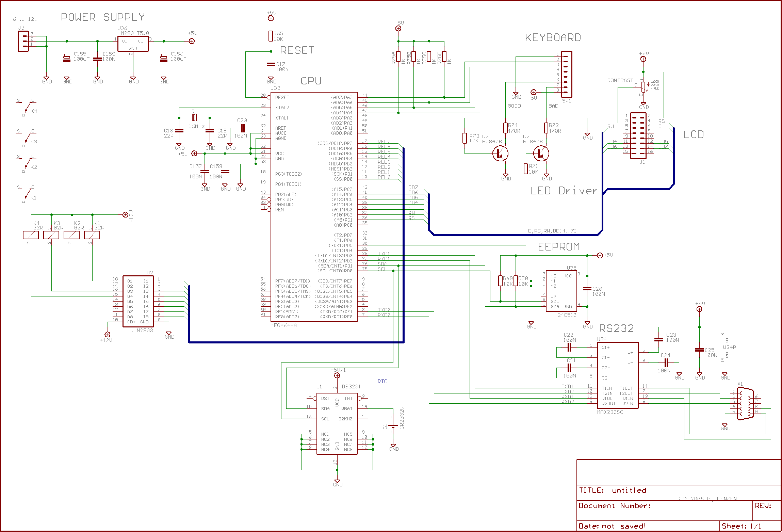Click the CPU section heading
The image size is (782, 532).
pyautogui.click(x=311, y=81)
